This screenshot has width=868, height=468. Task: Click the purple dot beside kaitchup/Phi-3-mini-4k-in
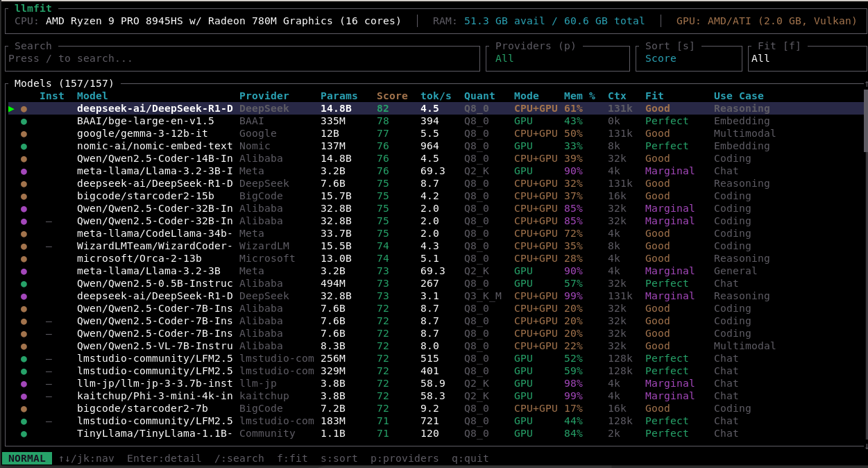click(x=24, y=396)
